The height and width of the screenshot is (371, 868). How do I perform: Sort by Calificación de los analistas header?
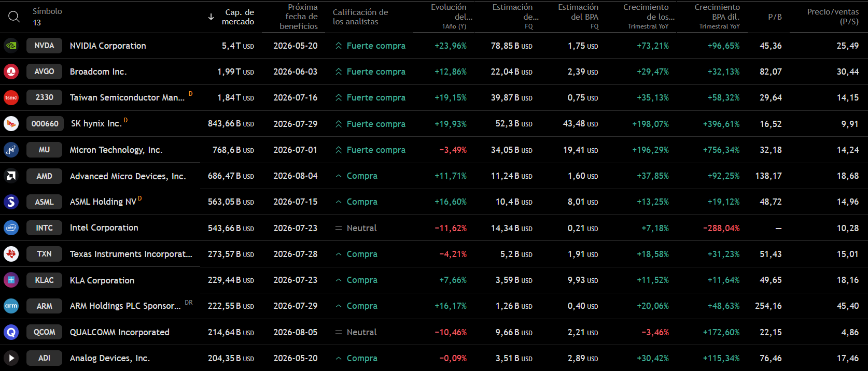click(x=360, y=17)
